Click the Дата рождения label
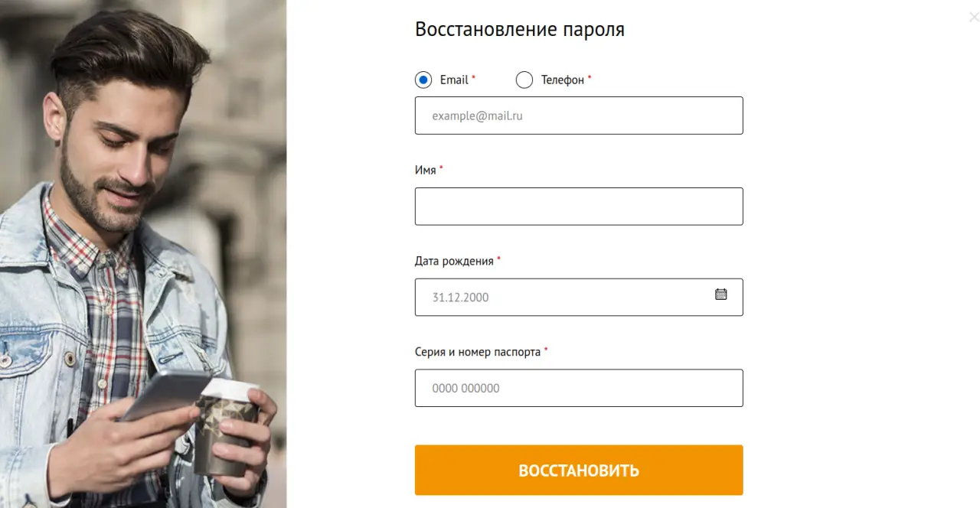 click(x=454, y=261)
